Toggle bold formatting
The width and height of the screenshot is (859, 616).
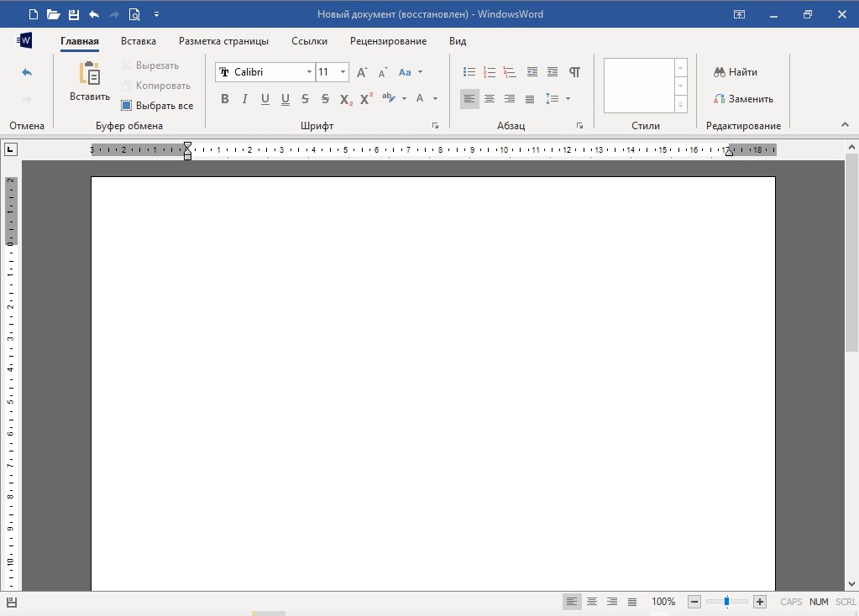click(x=224, y=99)
